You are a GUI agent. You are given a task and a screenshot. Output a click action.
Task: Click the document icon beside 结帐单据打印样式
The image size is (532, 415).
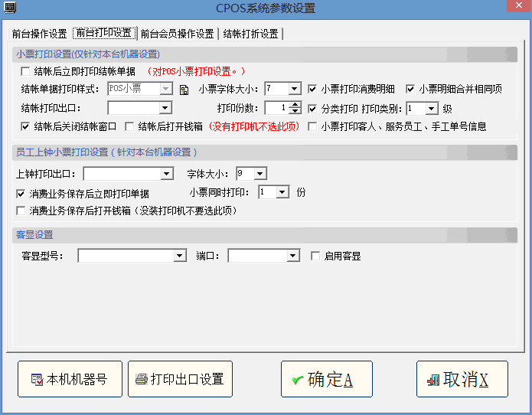184,90
